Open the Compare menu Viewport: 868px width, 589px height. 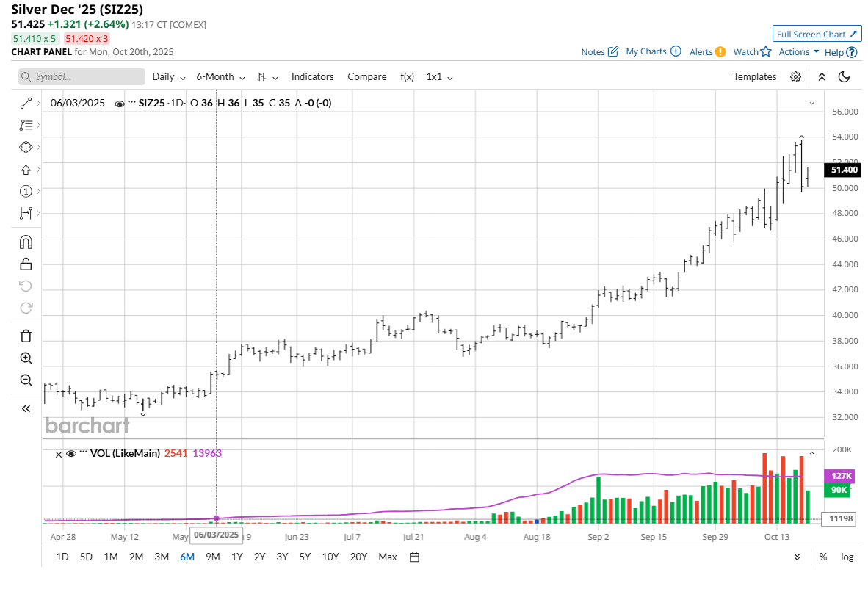click(x=367, y=77)
